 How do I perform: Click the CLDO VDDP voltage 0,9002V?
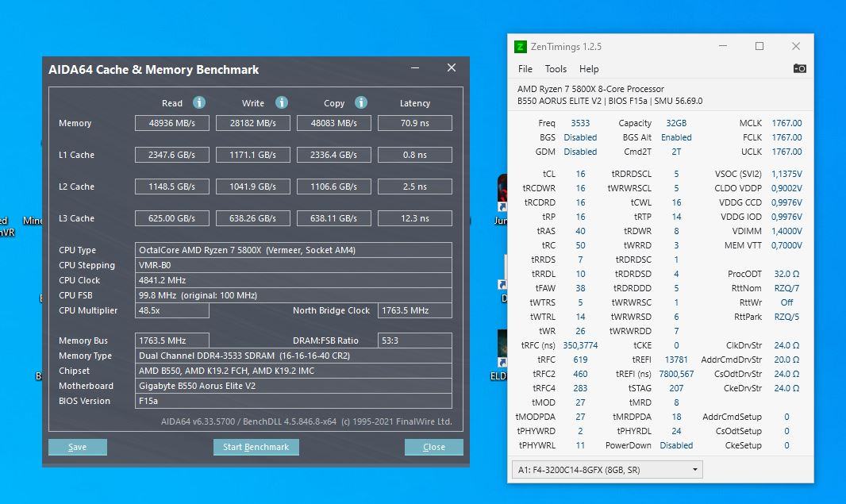click(x=786, y=188)
